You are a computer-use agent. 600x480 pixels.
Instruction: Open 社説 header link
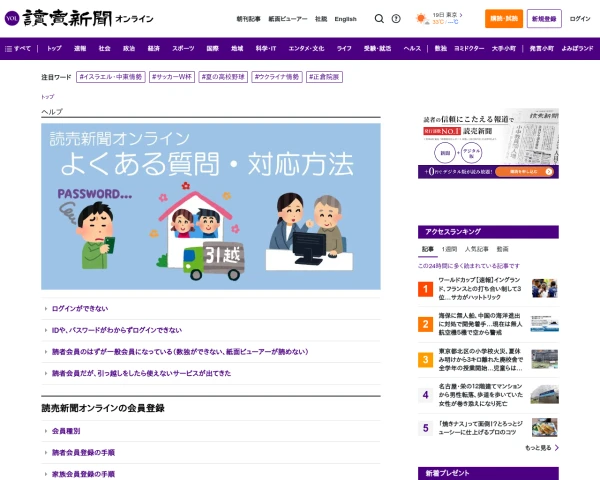point(321,19)
